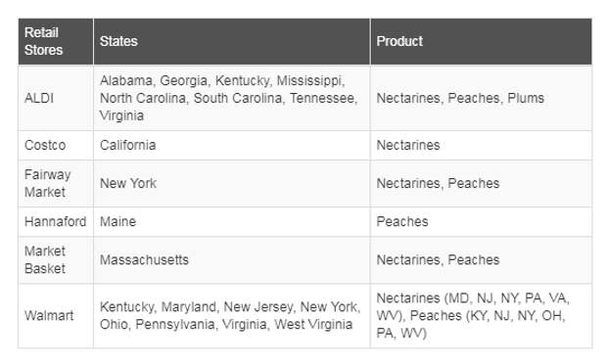Click the California state cell
The image size is (607, 364).
tap(231, 145)
